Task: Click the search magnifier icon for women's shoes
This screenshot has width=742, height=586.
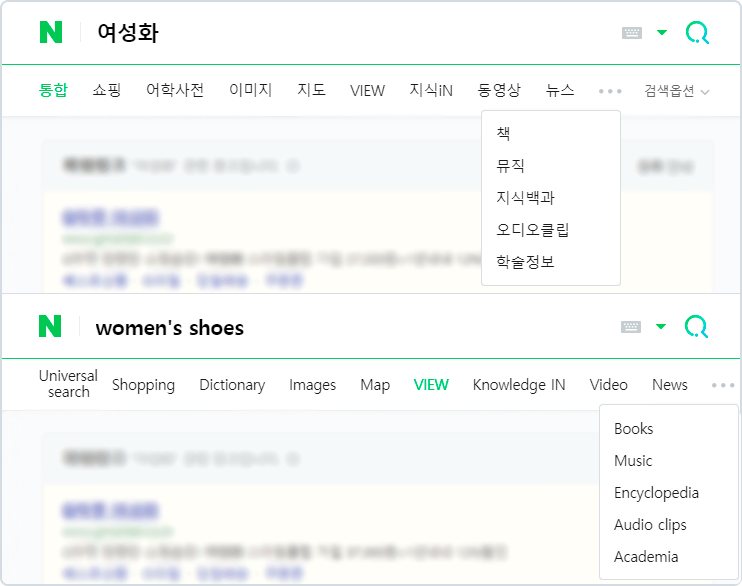Action: 697,327
